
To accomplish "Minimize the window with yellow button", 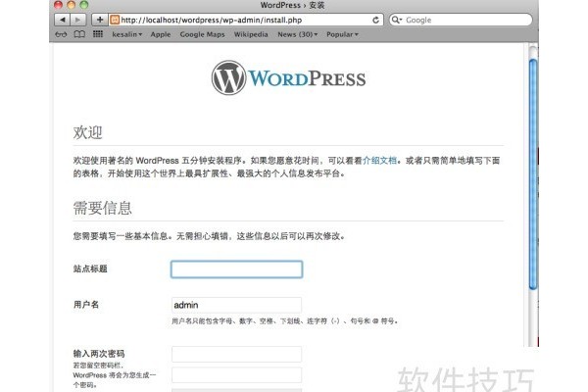I will (71, 5).
